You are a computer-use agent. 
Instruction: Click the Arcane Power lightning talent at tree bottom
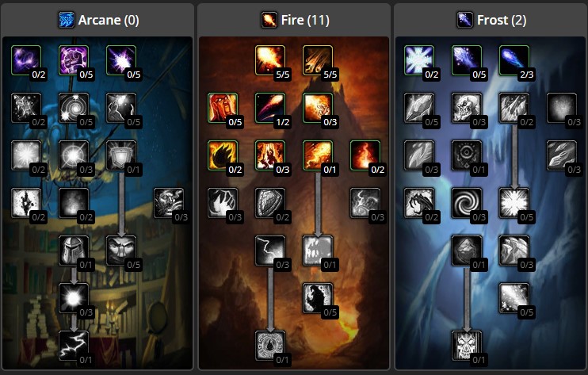coord(74,346)
